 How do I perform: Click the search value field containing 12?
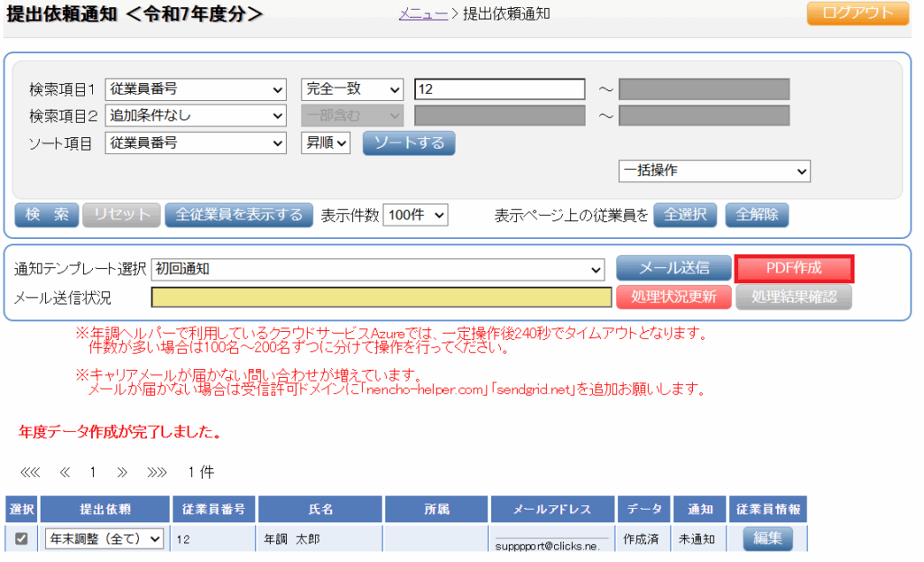[x=500, y=89]
